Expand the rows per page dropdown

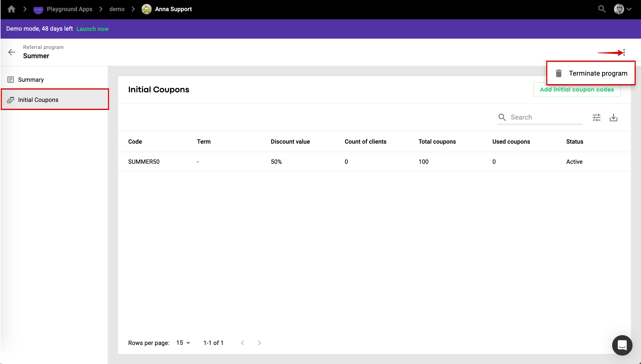[x=183, y=343]
